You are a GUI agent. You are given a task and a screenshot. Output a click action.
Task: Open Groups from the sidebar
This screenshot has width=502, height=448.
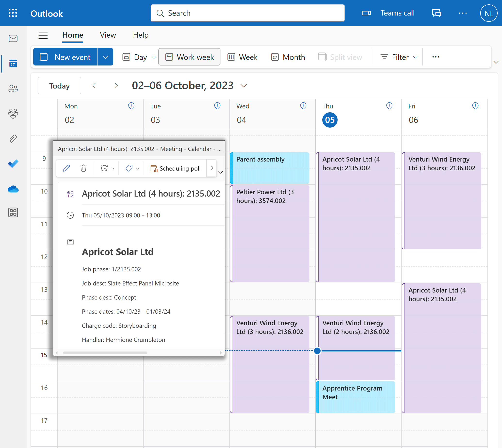point(13,114)
